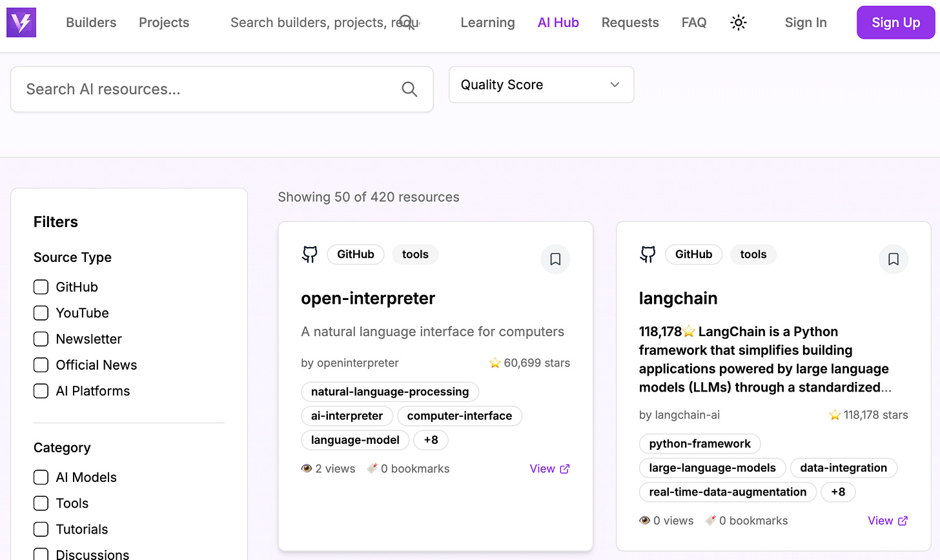Viewport: 940px width, 560px height.
Task: Click the tools badge on langchain card
Action: (x=753, y=254)
